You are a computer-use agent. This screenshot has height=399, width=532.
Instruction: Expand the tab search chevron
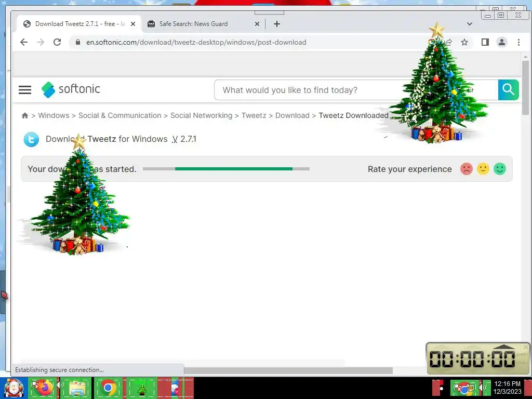(x=469, y=24)
